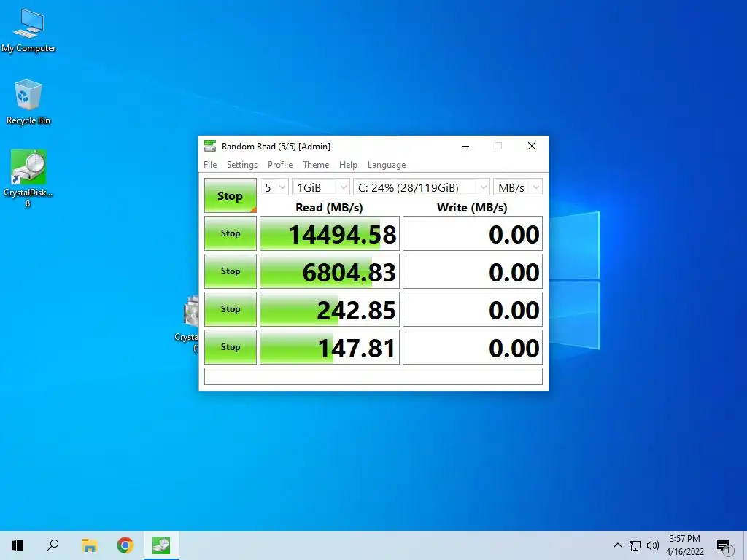Open taskbar clock showing 3:57 PM

(684, 545)
